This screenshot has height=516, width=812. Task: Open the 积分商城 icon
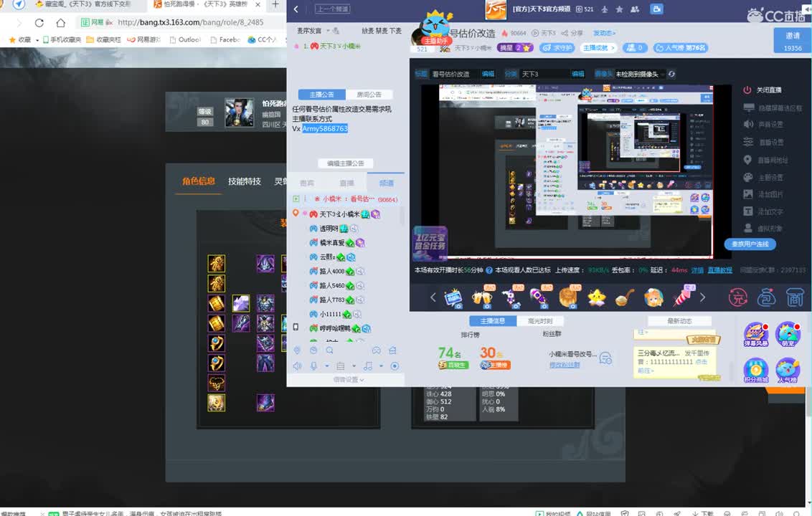755,371
